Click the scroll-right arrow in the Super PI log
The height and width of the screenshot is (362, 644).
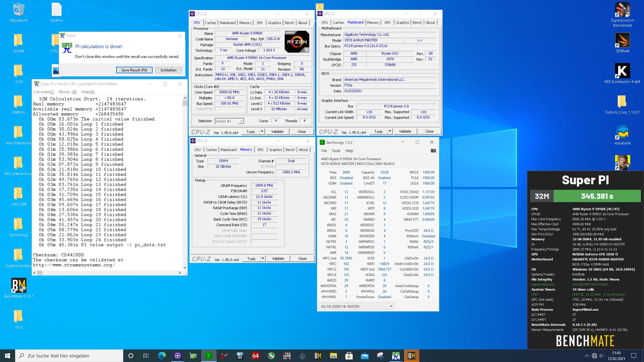[x=180, y=273]
